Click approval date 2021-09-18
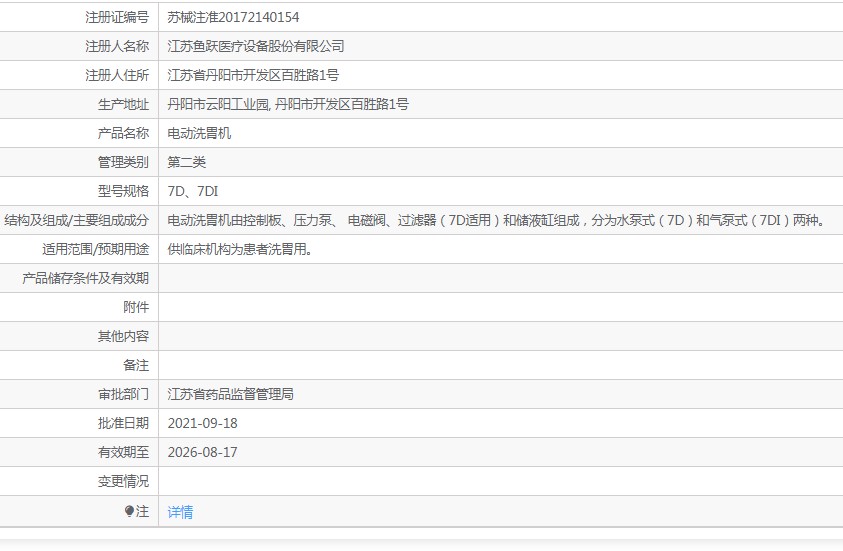Viewport: 843px width, 551px height. point(202,423)
